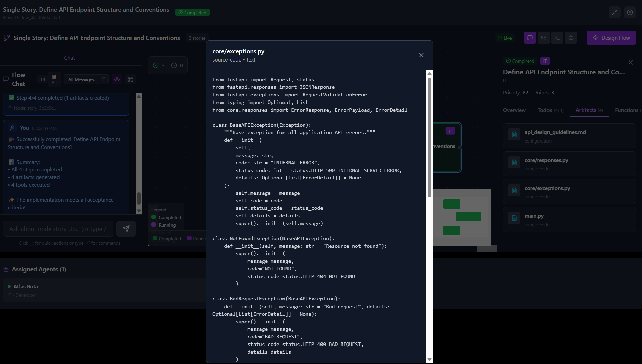Click Node: story_3b2c9c link in chat

(x=35, y=108)
